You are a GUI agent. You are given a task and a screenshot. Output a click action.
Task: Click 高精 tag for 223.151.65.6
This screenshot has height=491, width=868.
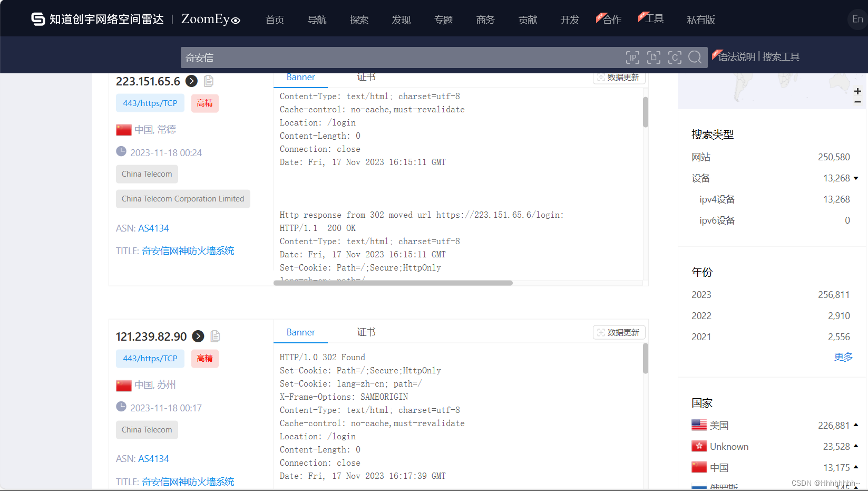(204, 103)
